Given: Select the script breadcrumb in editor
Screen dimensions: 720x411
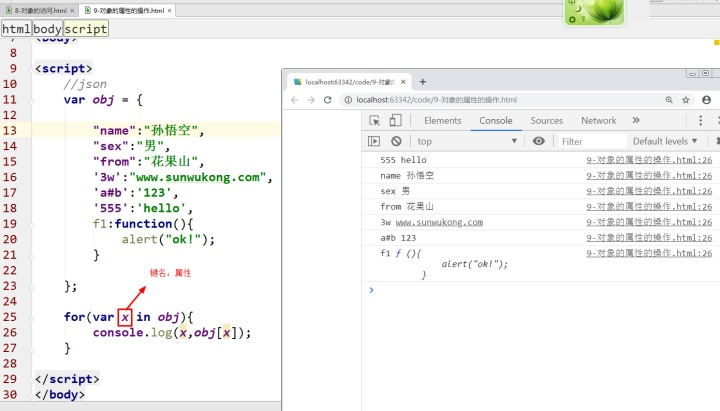Looking at the screenshot, I should pyautogui.click(x=85, y=29).
